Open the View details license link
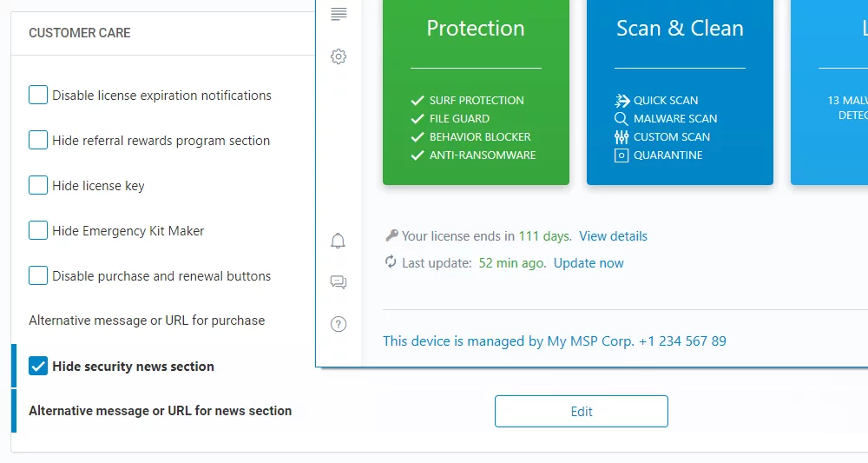The image size is (868, 463). coord(613,236)
